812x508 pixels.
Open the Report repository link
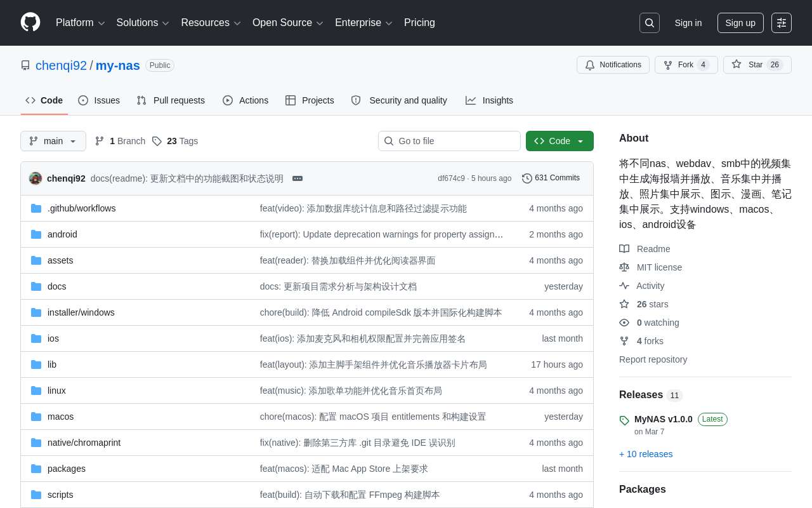(653, 359)
